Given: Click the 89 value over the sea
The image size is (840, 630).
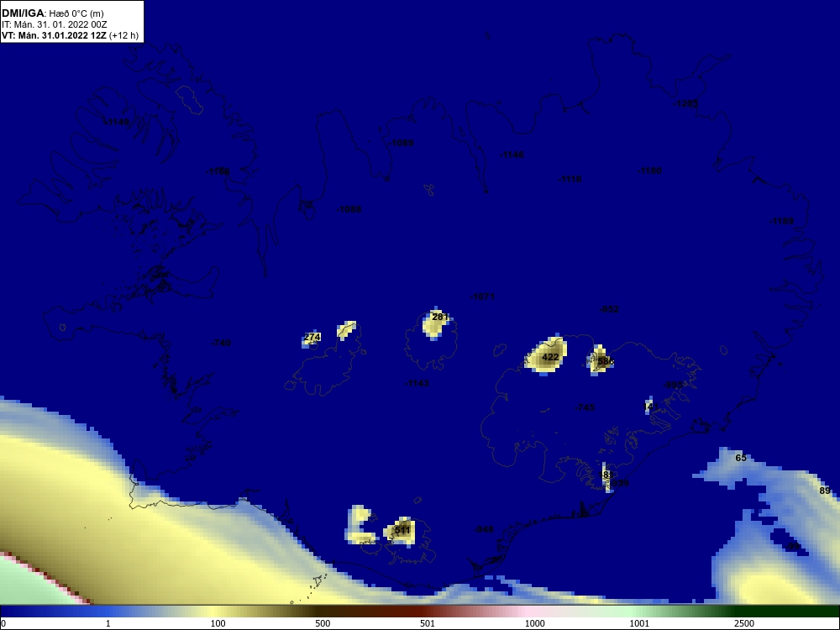Looking at the screenshot, I should pos(825,491).
